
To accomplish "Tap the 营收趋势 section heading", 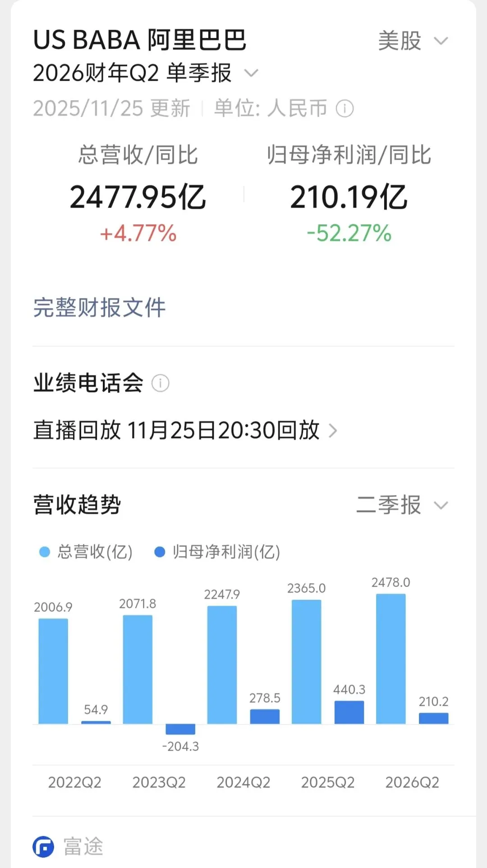I will pos(77,505).
